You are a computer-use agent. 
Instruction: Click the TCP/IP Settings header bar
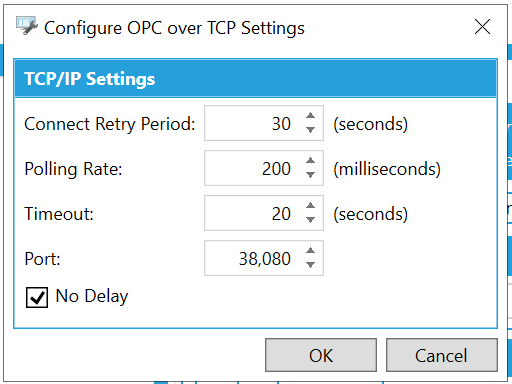click(x=256, y=79)
